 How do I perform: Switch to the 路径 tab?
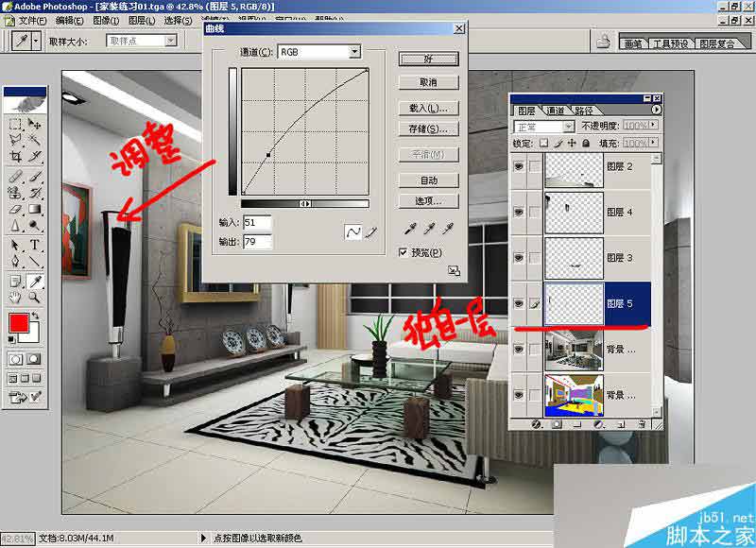click(x=583, y=111)
